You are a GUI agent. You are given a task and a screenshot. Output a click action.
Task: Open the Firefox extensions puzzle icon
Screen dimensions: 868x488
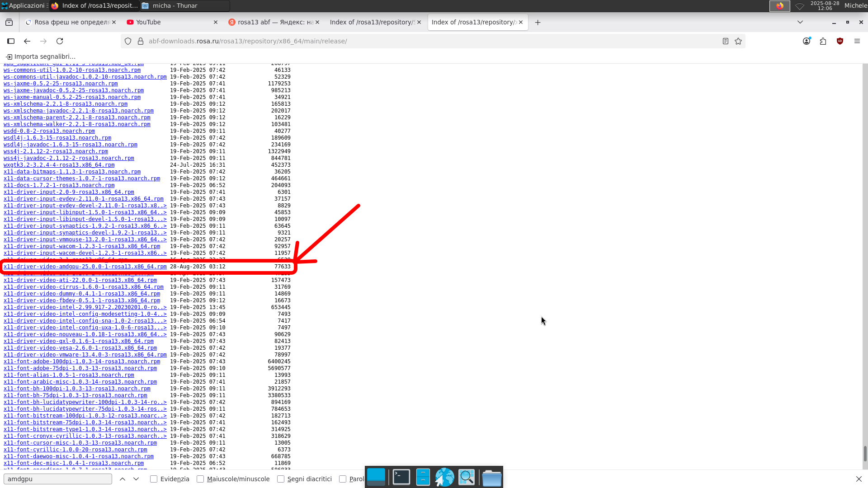[823, 41]
